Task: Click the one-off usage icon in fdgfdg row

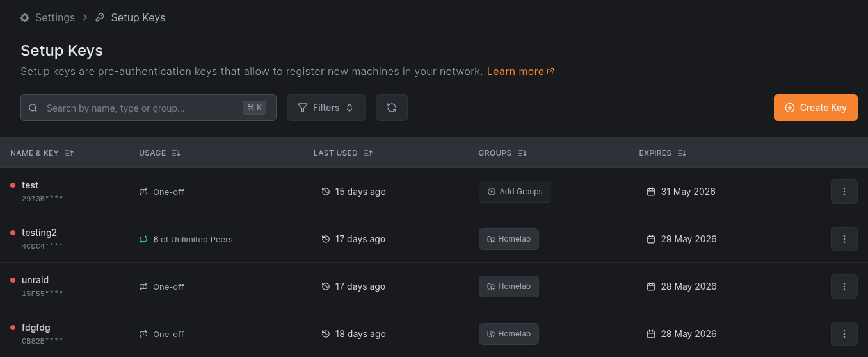Action: (143, 334)
